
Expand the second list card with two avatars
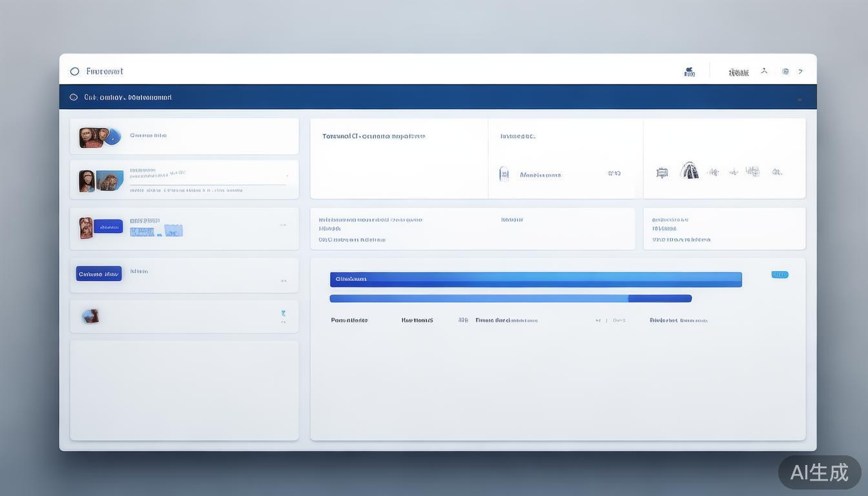(287, 176)
